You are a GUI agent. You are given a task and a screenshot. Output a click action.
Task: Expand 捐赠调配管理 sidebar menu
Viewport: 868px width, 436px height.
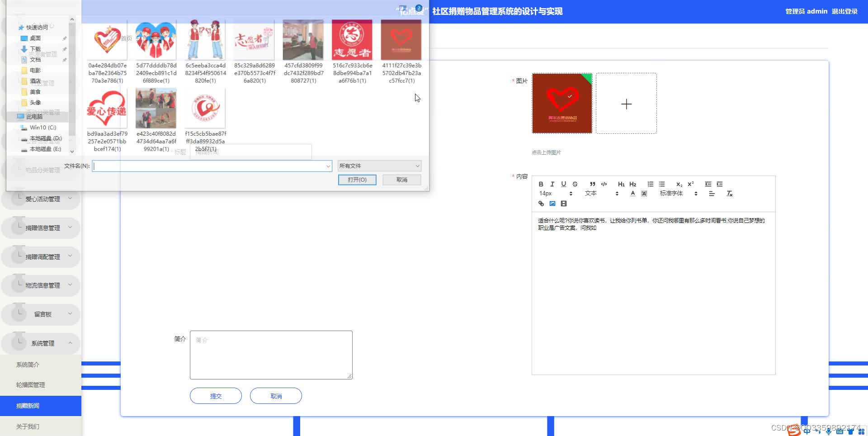coord(41,256)
